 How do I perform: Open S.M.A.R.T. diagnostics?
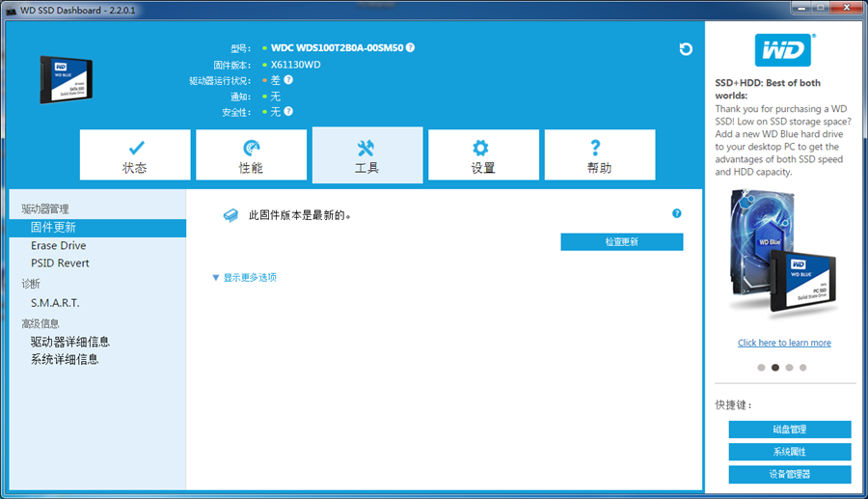[55, 303]
